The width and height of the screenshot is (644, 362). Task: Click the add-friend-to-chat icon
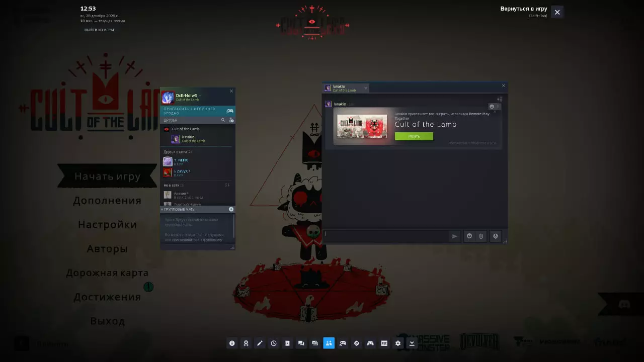tap(500, 99)
